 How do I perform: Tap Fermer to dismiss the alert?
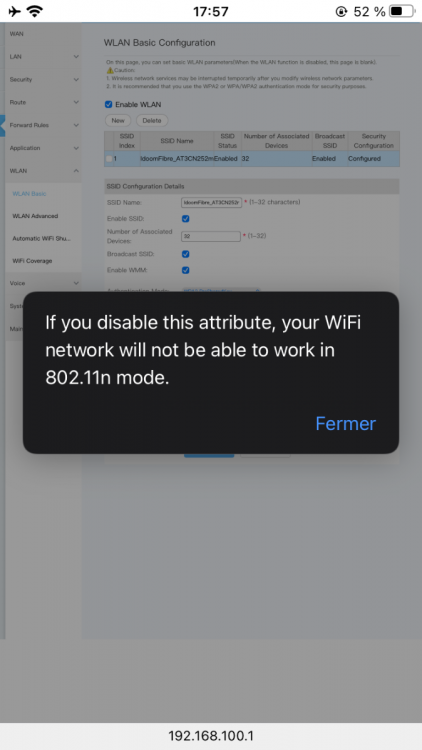pyautogui.click(x=345, y=423)
